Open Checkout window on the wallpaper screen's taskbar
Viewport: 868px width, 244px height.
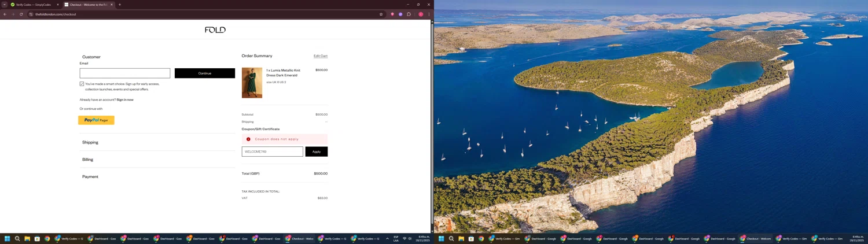(756, 238)
